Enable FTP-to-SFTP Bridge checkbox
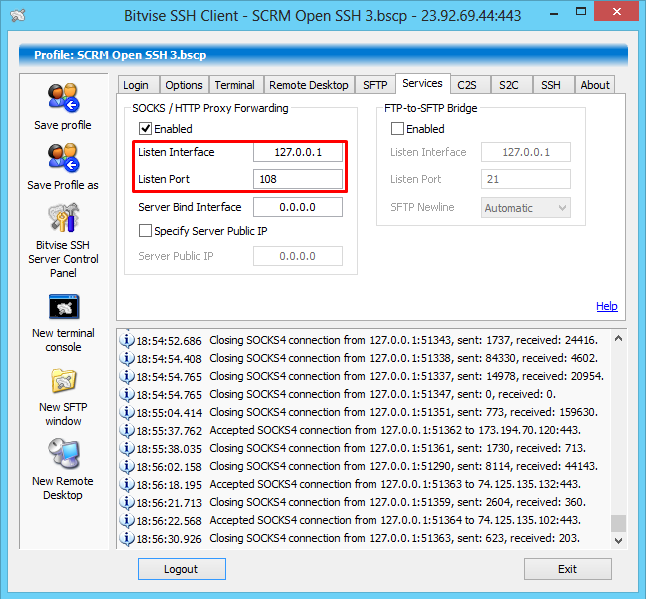 (x=397, y=129)
